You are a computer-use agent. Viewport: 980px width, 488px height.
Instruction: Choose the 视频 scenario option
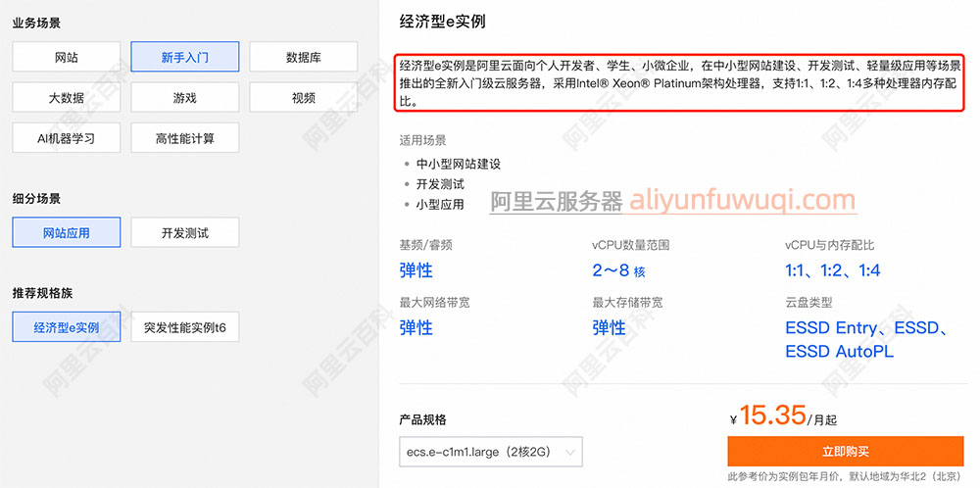(304, 97)
